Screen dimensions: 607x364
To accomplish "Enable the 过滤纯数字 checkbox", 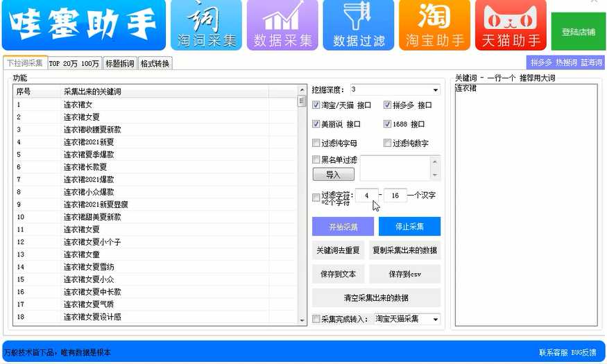I will pyautogui.click(x=387, y=143).
